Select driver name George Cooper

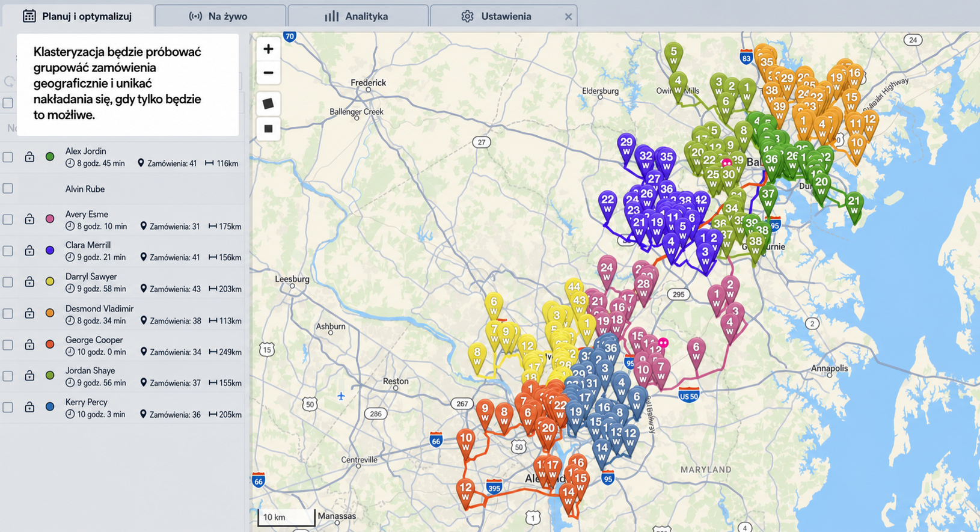click(94, 340)
